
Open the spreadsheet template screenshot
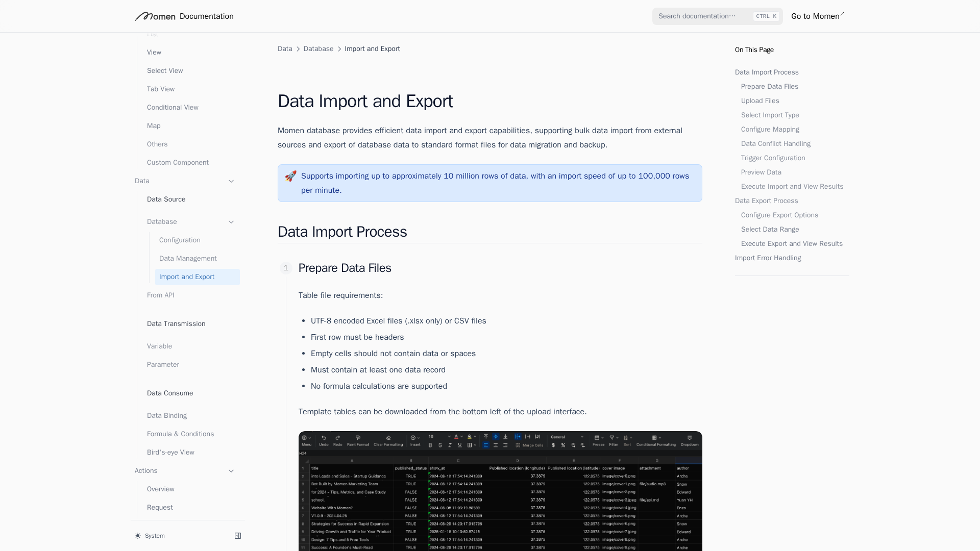(500, 491)
